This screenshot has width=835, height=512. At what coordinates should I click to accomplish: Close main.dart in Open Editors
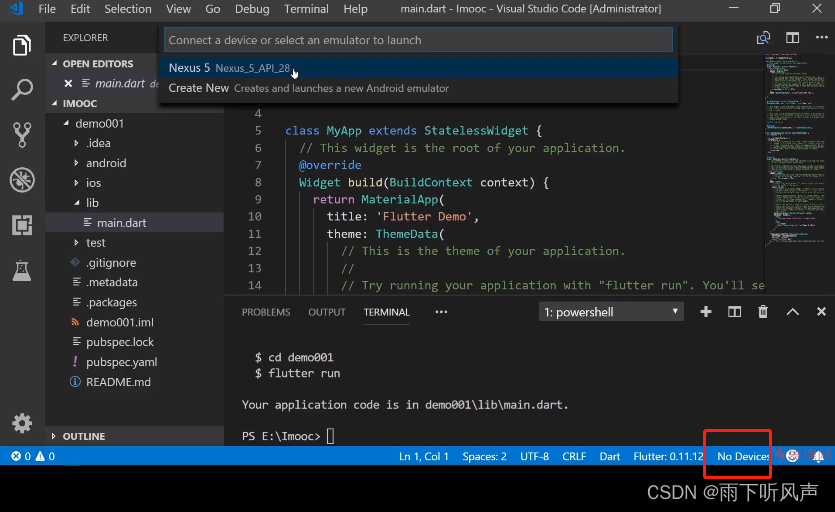pyautogui.click(x=68, y=83)
